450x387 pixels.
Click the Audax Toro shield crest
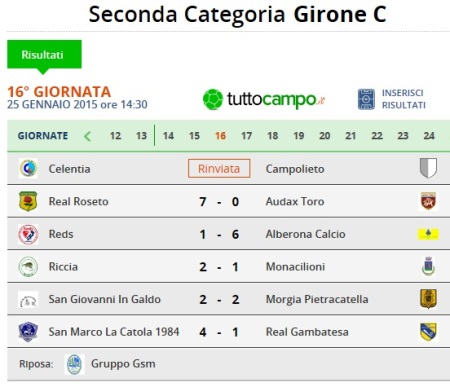coord(428,201)
